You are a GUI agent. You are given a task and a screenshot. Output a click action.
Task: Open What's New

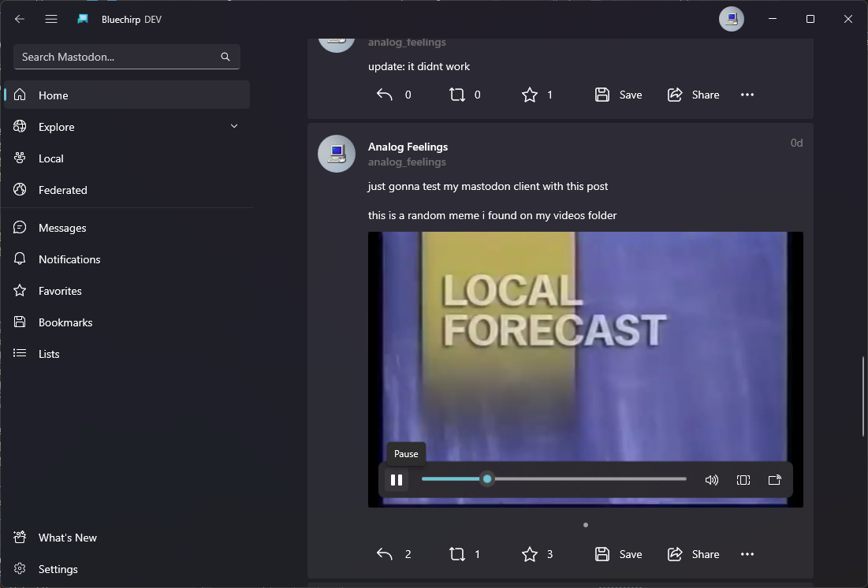pos(127,538)
